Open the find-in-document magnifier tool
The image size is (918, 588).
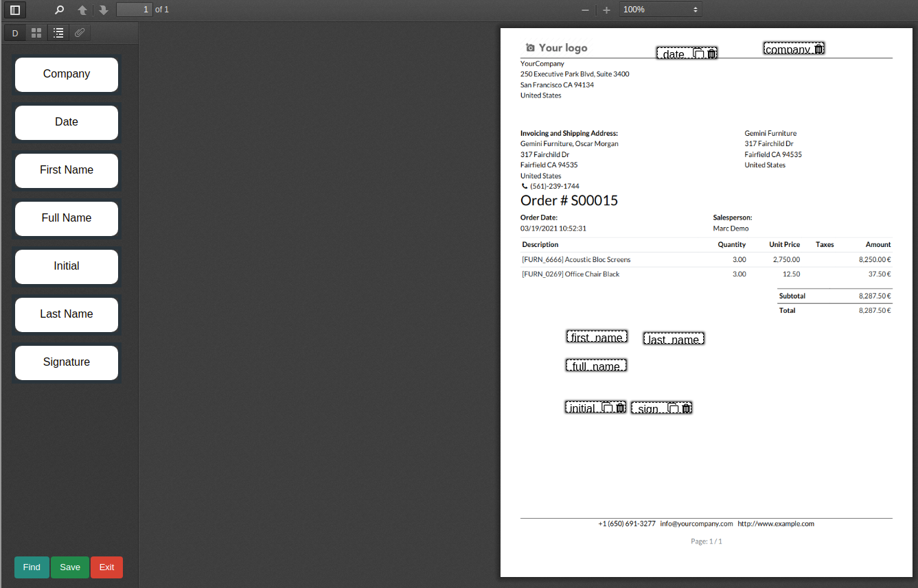(60, 10)
